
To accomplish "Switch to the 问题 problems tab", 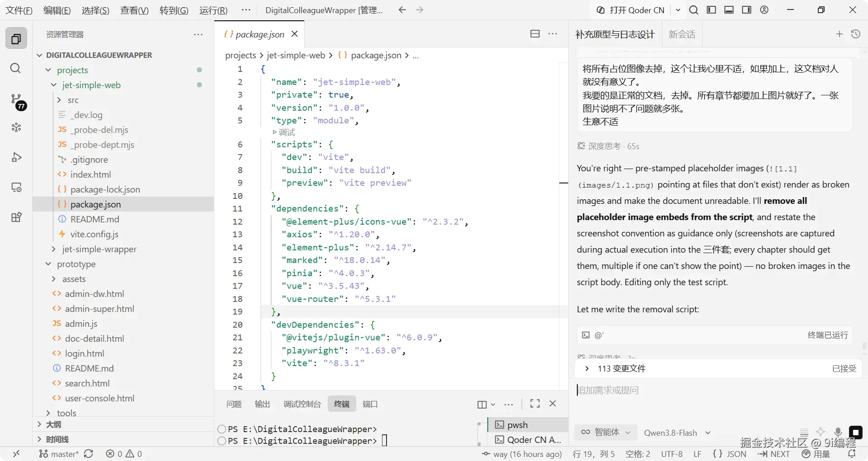I will click(234, 404).
